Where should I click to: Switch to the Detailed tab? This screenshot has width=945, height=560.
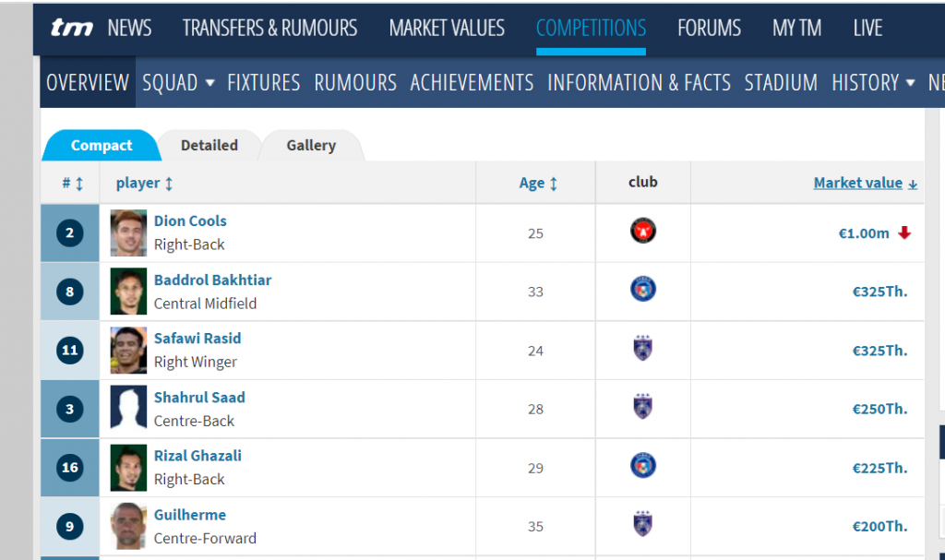point(209,146)
